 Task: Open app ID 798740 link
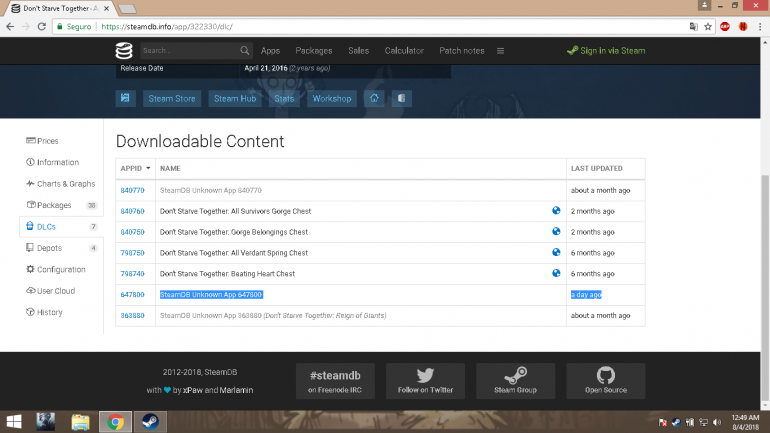(133, 273)
